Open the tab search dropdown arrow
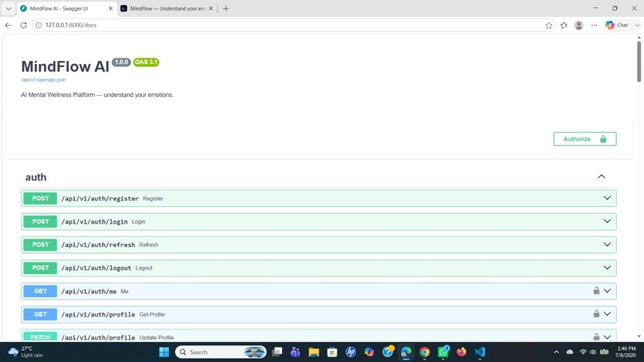644x362 pixels. pos(8,8)
